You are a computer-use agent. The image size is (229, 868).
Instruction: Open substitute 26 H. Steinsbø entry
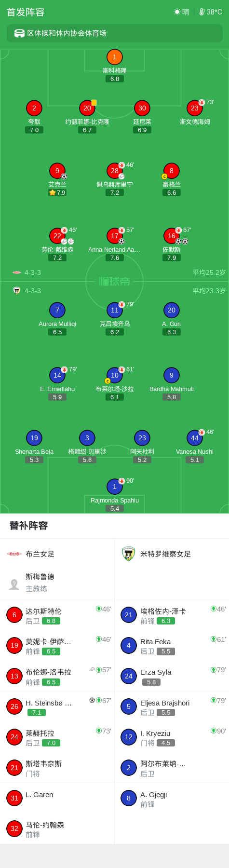(x=57, y=706)
